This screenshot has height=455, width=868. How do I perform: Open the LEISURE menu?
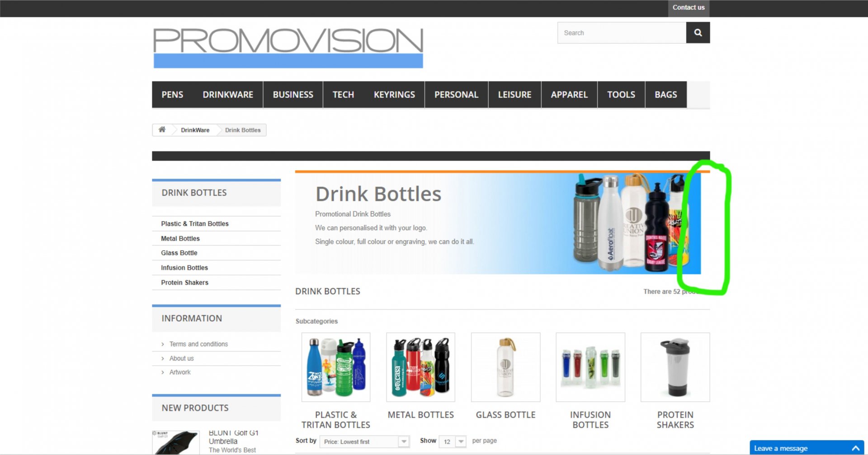(514, 95)
